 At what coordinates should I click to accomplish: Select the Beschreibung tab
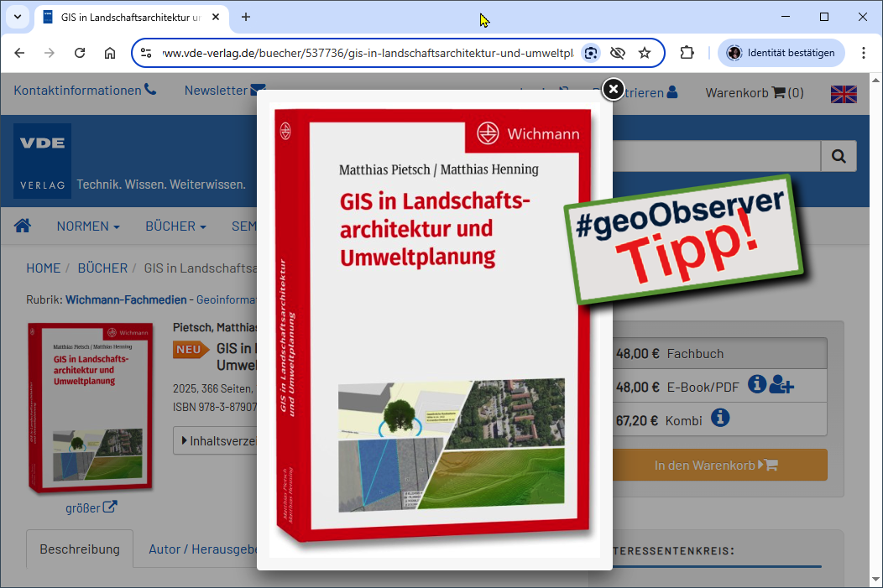pyautogui.click(x=80, y=549)
